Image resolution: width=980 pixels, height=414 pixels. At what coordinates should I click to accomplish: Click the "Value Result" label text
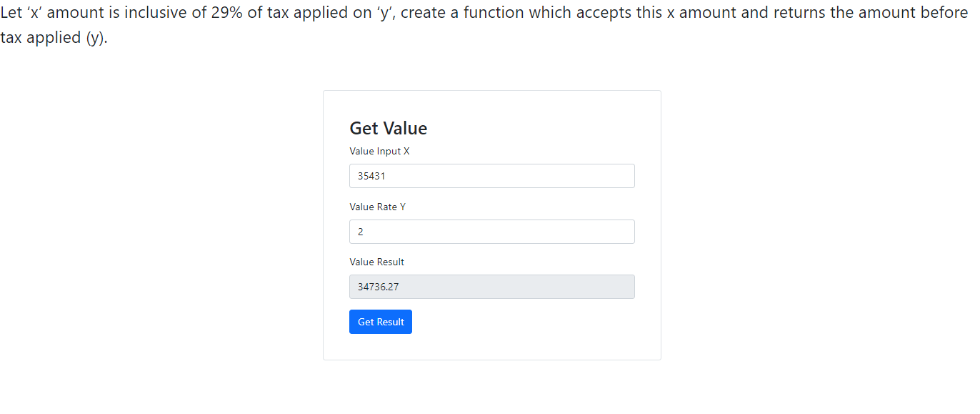tap(376, 262)
